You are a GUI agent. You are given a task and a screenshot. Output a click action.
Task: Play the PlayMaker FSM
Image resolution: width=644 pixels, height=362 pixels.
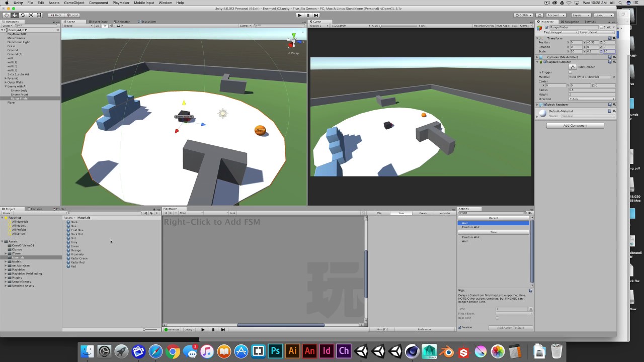coord(203,330)
